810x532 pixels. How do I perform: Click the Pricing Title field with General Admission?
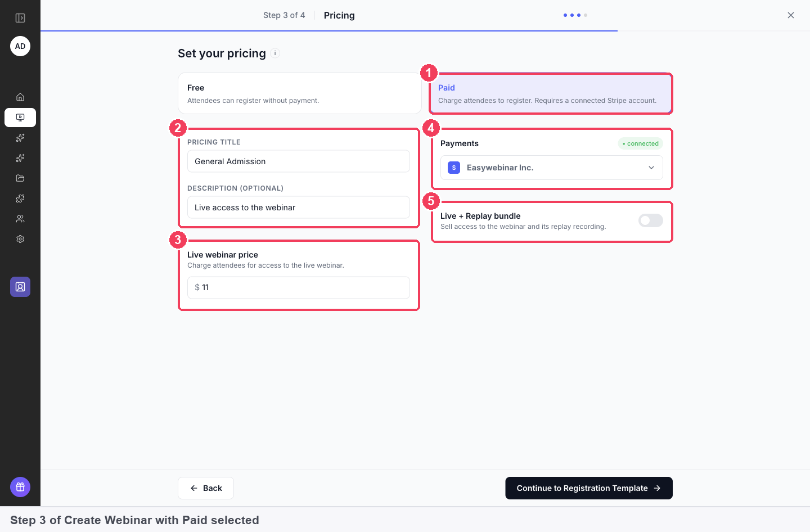click(299, 161)
